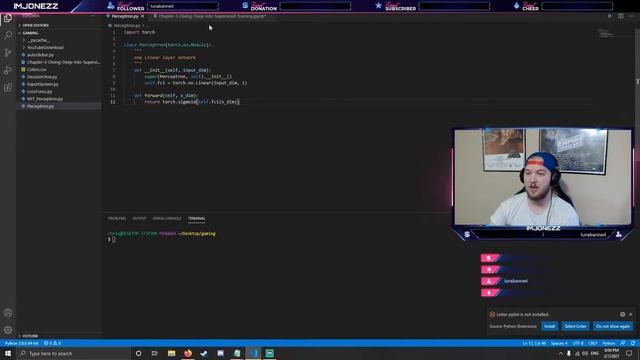Click the Split Editor icon
640x360 pixels.
pos(620,16)
